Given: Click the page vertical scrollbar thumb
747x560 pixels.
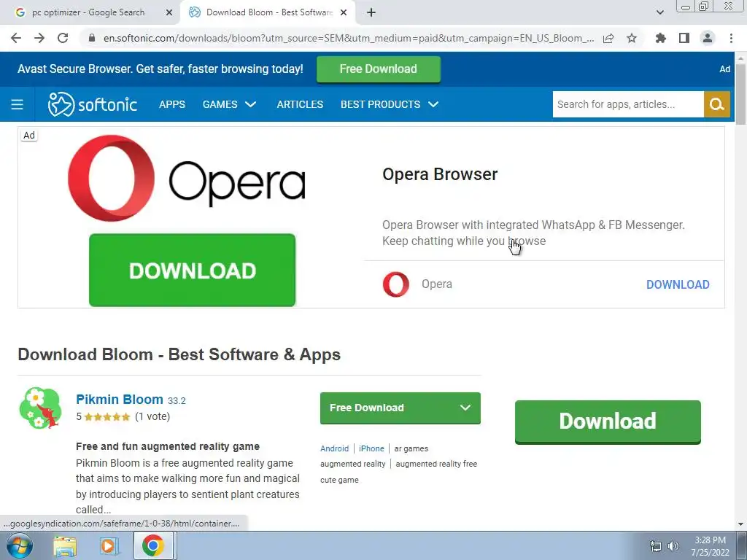Looking at the screenshot, I should click(740, 93).
